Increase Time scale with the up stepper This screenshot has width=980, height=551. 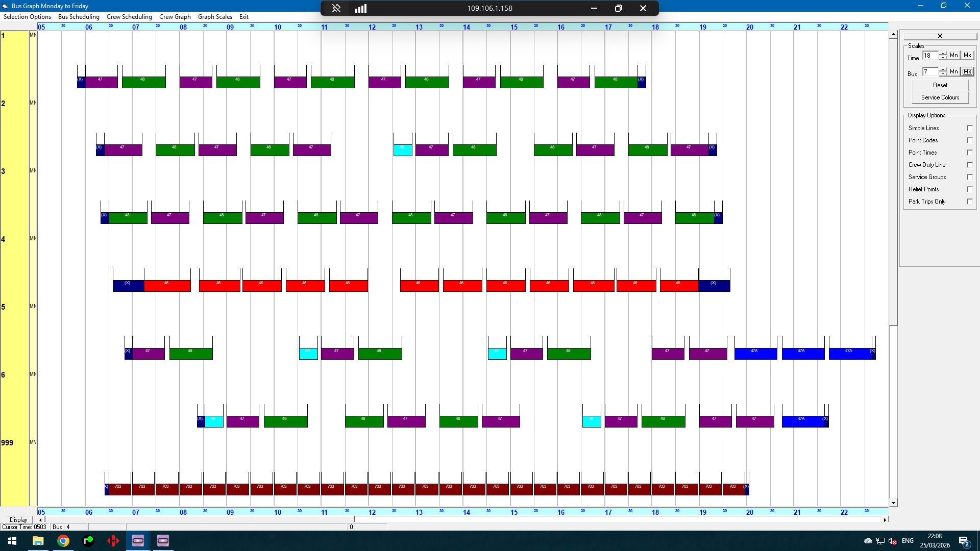(943, 53)
